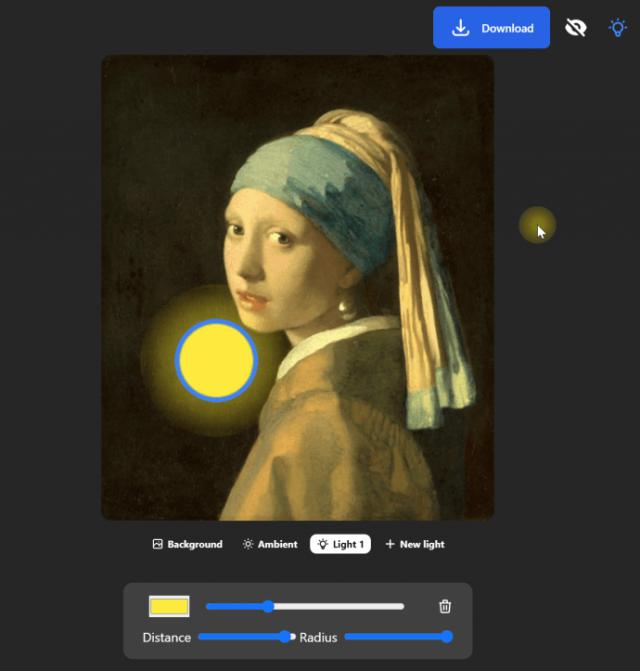Image resolution: width=640 pixels, height=671 pixels.
Task: Click the Background tab's image icon
Action: pos(157,544)
